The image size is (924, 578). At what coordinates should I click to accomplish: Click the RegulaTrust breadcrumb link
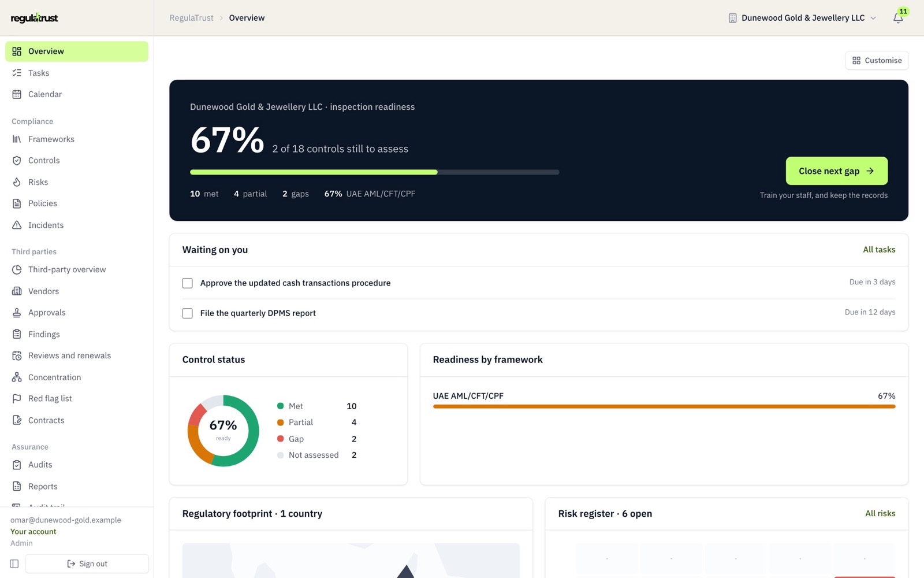click(191, 18)
